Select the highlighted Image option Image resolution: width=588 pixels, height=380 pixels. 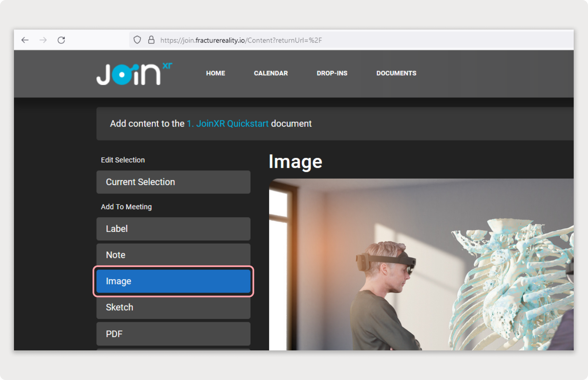pyautogui.click(x=173, y=281)
